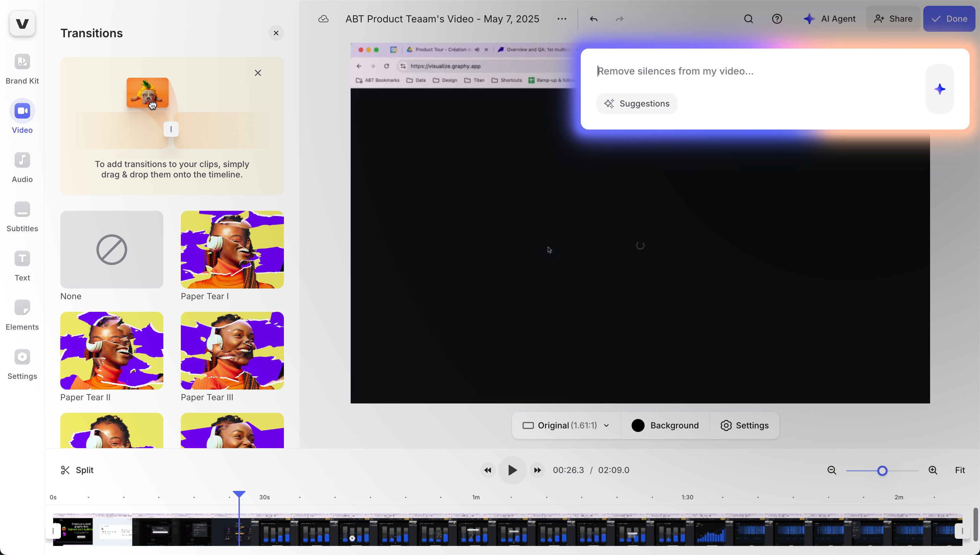Click the Share button
The image size is (980, 555).
[x=893, y=19]
